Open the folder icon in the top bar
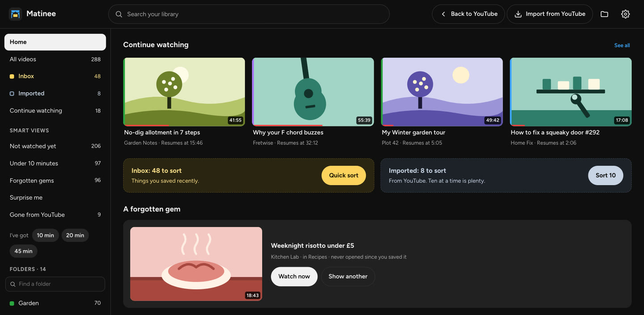This screenshot has height=315, width=644. [604, 14]
